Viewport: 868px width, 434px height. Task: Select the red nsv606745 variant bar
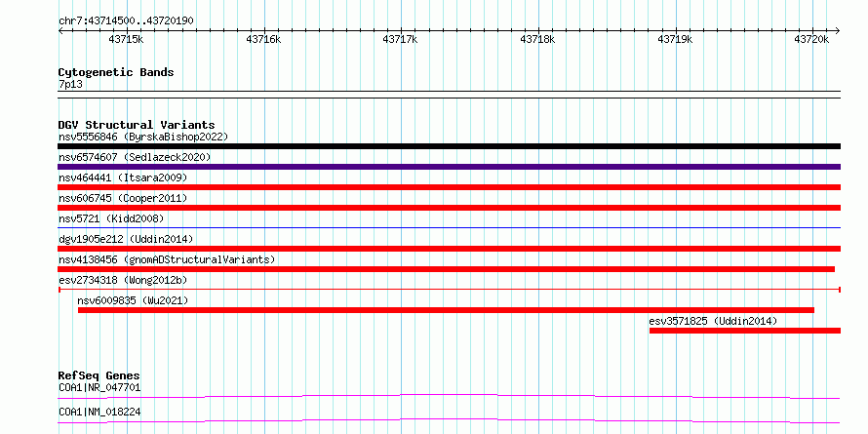(x=449, y=208)
